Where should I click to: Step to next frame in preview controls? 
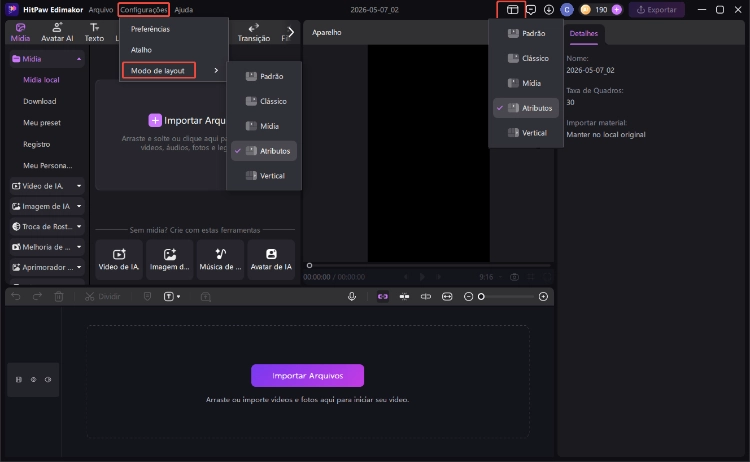coord(438,277)
